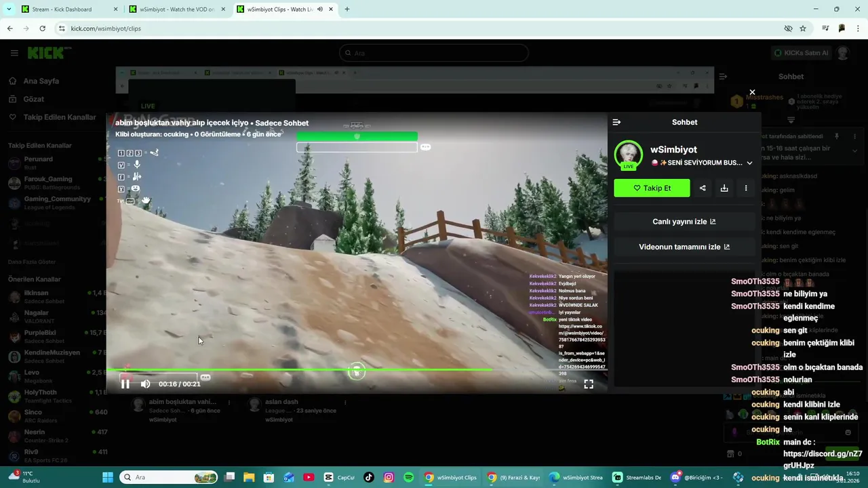View site information icon in address bar
The image size is (868, 488).
coord(62,28)
